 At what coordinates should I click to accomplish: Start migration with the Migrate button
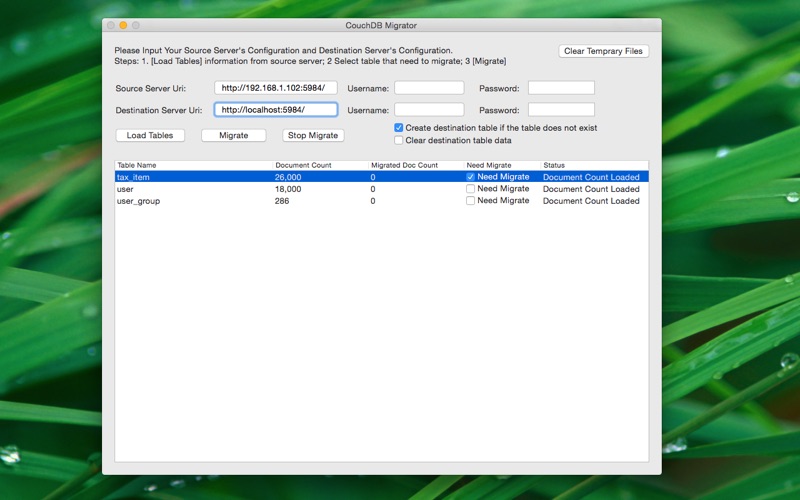pos(234,135)
